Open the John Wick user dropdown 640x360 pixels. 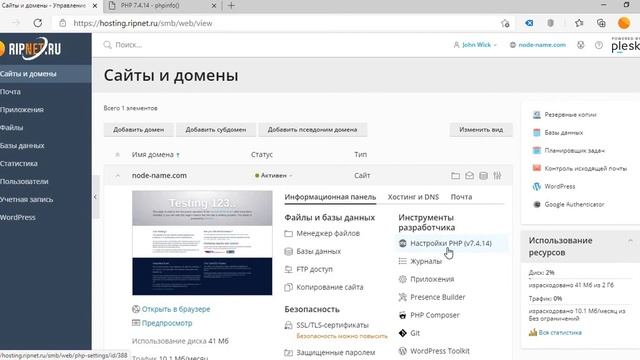click(475, 45)
